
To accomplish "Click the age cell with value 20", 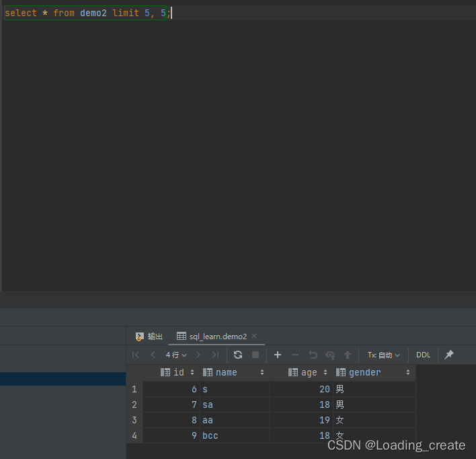I will [301, 389].
